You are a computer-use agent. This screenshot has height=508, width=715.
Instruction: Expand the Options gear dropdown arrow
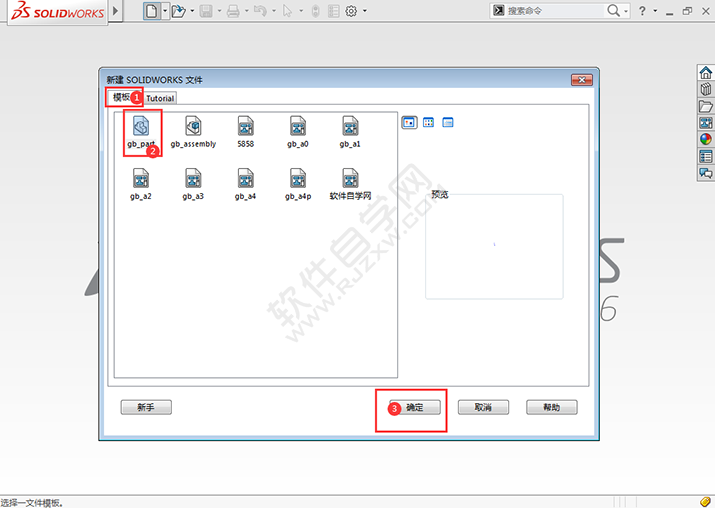tap(364, 10)
